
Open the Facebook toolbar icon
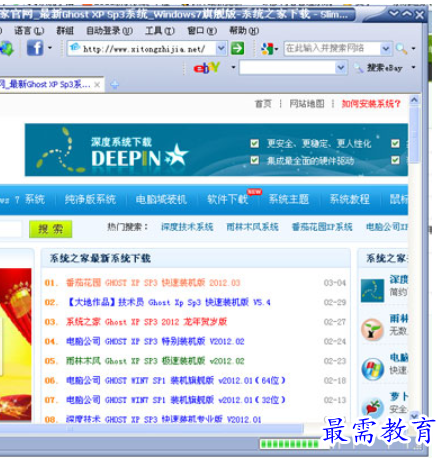coord(35,48)
